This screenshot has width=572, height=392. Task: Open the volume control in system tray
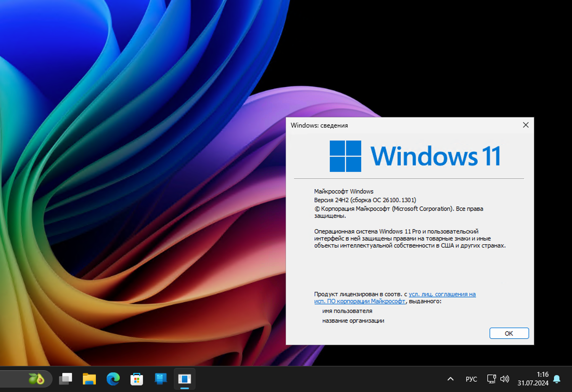click(505, 379)
